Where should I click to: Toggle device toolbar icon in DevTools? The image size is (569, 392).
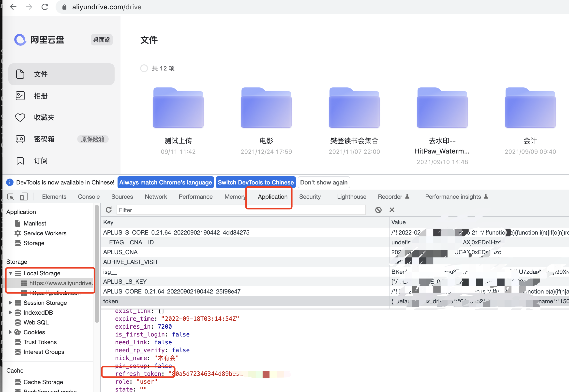[24, 197]
